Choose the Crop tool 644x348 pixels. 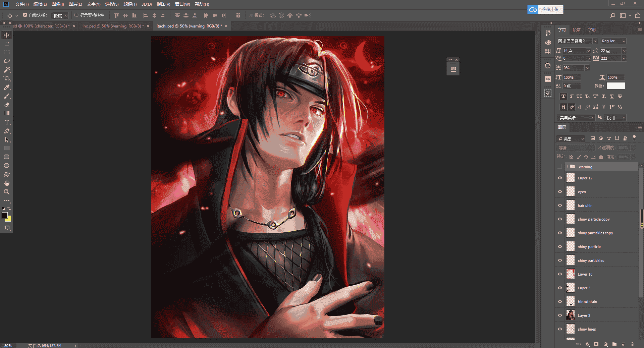[x=7, y=78]
